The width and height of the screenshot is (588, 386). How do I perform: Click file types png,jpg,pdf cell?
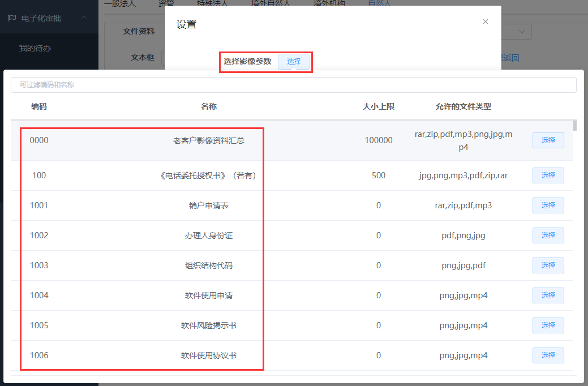tap(463, 265)
